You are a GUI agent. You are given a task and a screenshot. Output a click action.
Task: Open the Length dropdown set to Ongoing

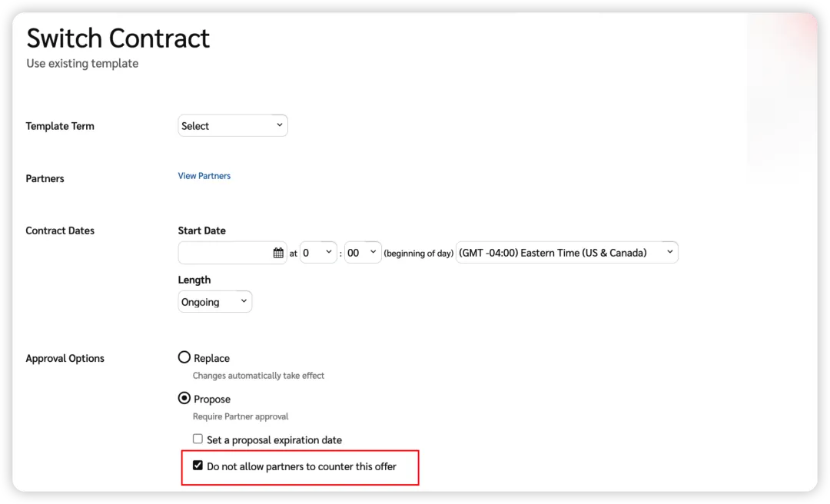tap(214, 302)
